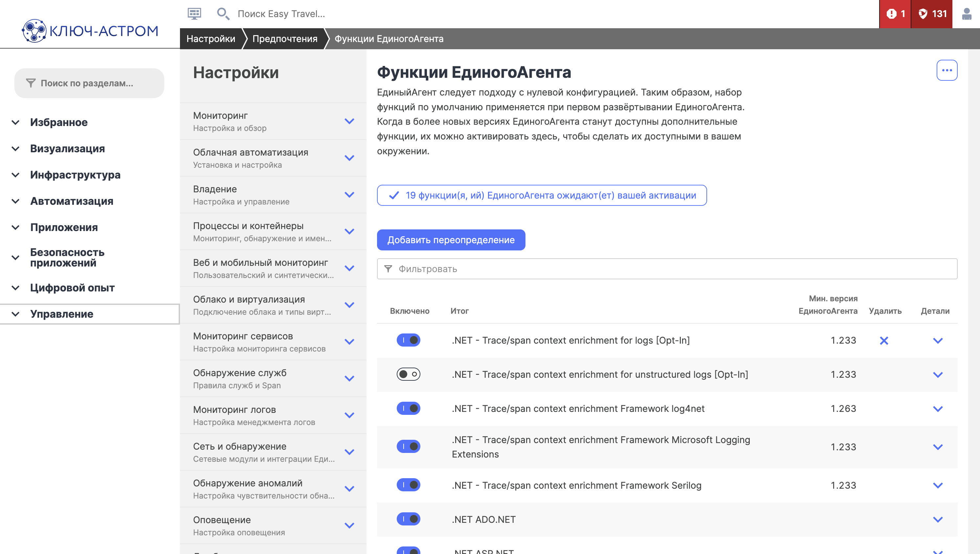Image resolution: width=980 pixels, height=554 pixels.
Task: Open the three-dots more options menu
Action: coord(947,70)
